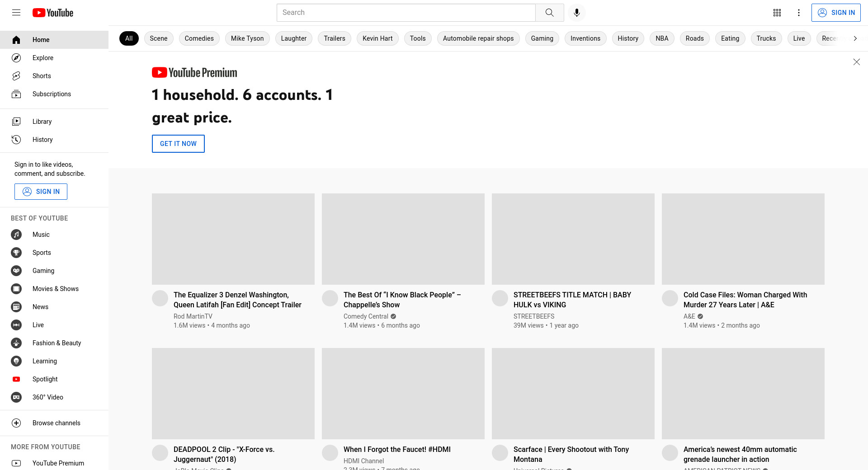Open Spotlight in sidebar

tap(54, 379)
